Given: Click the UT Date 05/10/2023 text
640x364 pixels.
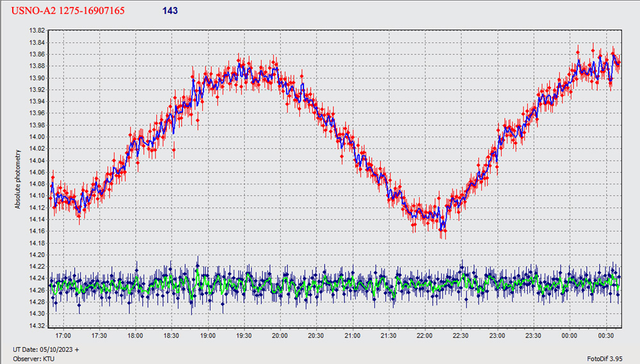Looking at the screenshot, I should tap(45, 349).
